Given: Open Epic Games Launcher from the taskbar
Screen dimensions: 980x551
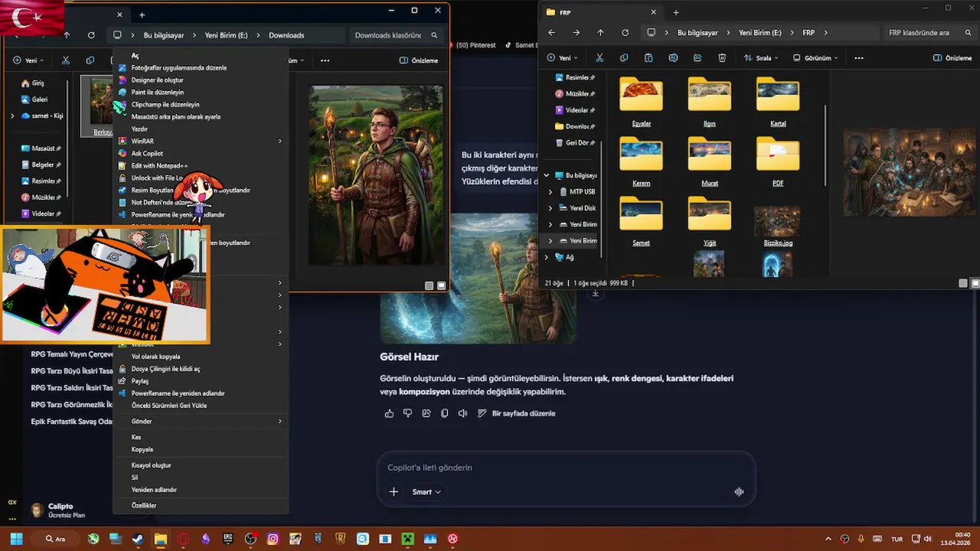Looking at the screenshot, I should pos(228,539).
